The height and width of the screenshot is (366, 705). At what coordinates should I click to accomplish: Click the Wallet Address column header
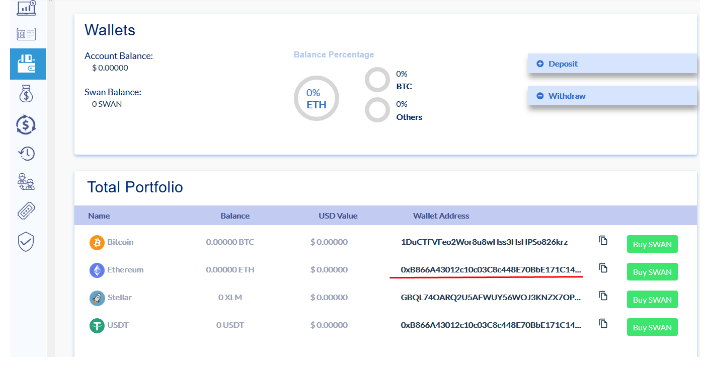[x=441, y=216]
